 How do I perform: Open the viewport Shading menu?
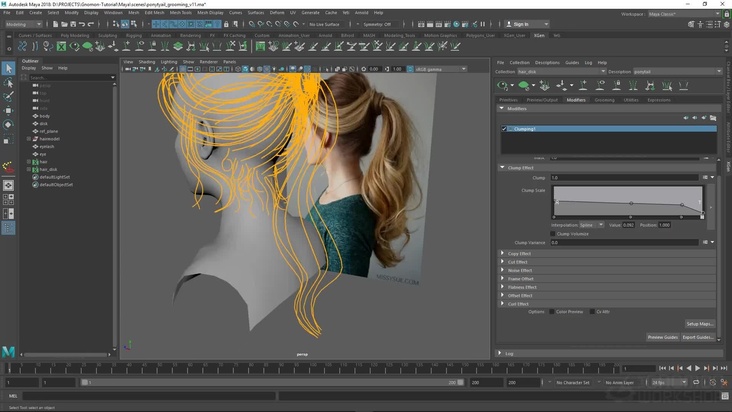click(x=147, y=62)
